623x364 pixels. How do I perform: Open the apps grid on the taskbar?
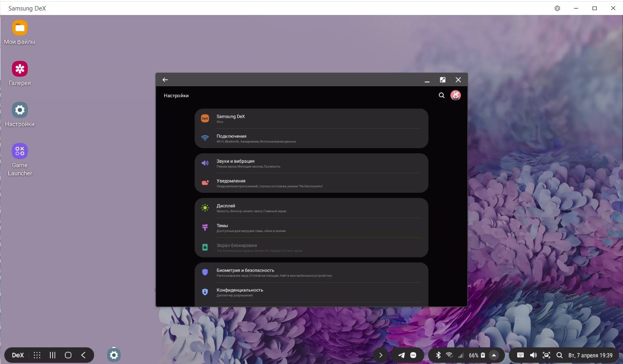click(x=37, y=355)
